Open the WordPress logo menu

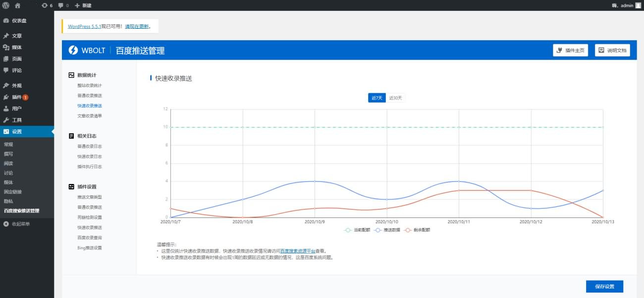coord(6,5)
